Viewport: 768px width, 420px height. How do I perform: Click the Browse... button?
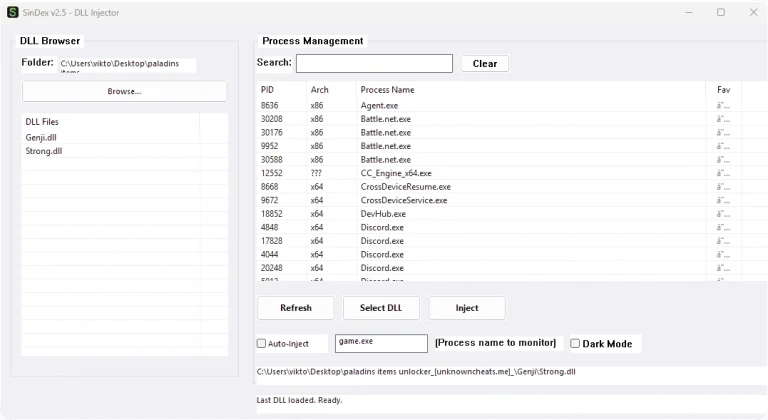[x=124, y=91]
